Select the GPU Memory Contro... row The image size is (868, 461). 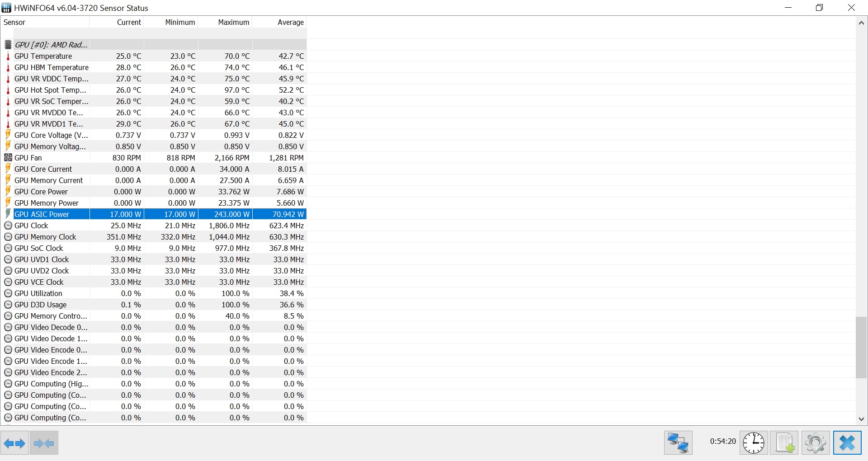point(154,316)
